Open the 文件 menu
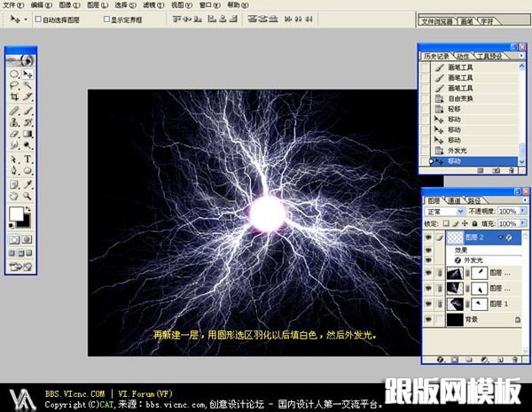The image size is (532, 412). (x=13, y=4)
